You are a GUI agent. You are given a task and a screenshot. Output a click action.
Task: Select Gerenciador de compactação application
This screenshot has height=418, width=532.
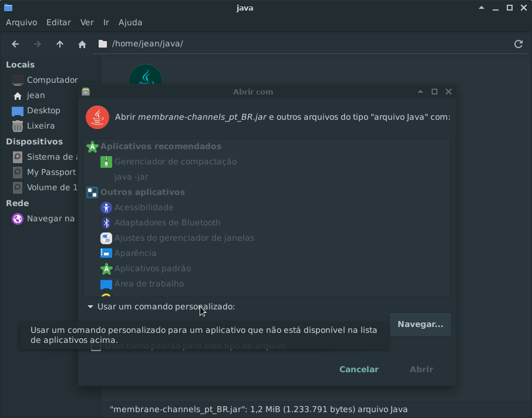(175, 161)
